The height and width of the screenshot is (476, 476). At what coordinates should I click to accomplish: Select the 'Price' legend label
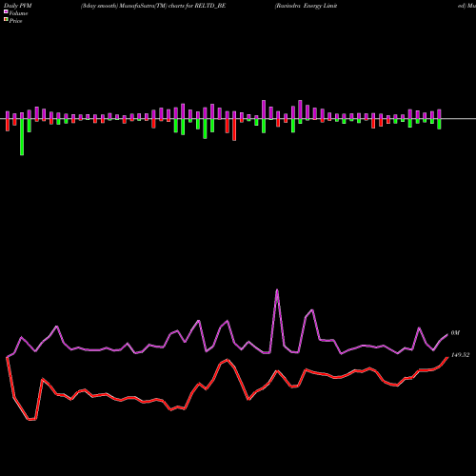pyautogui.click(x=15, y=21)
